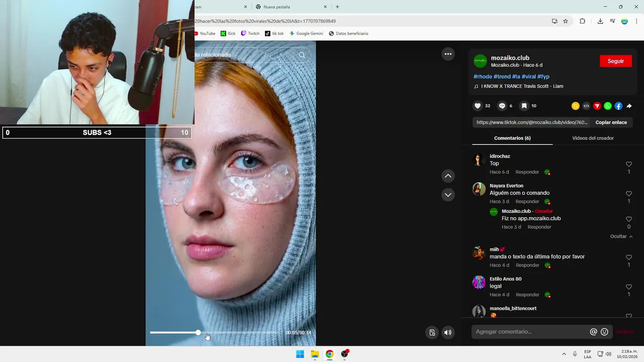Click the mozaiko green profile avatar
The height and width of the screenshot is (362, 644).
[480, 61]
